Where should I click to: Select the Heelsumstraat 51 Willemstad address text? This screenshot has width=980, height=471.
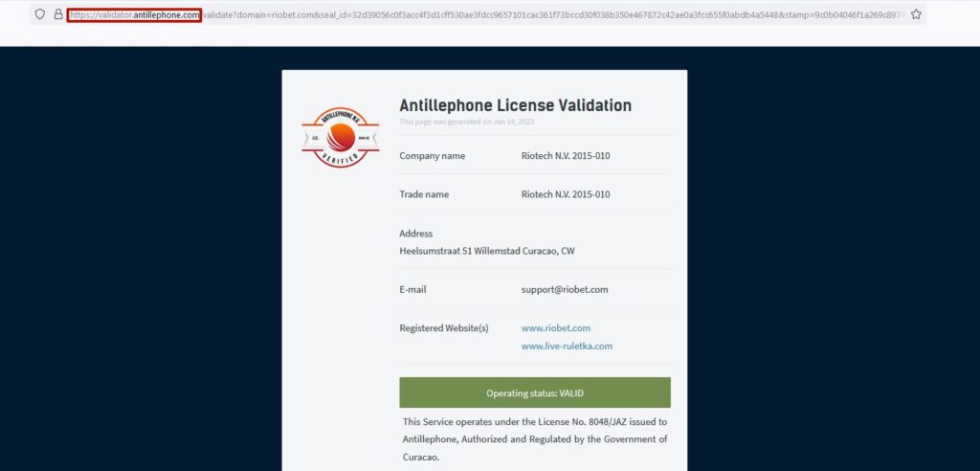487,252
